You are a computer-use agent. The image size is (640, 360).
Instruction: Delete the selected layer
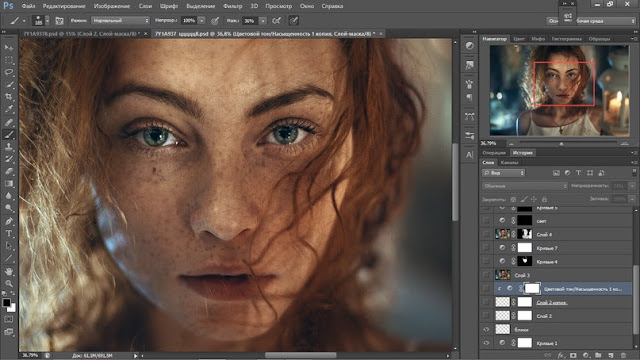point(623,356)
